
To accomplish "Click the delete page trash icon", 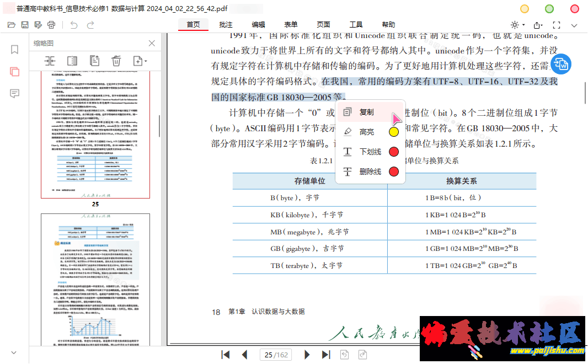I will point(116,61).
